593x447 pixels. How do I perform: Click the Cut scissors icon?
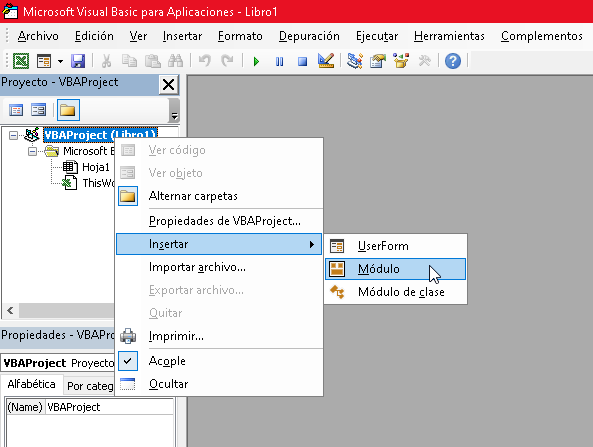click(x=106, y=61)
